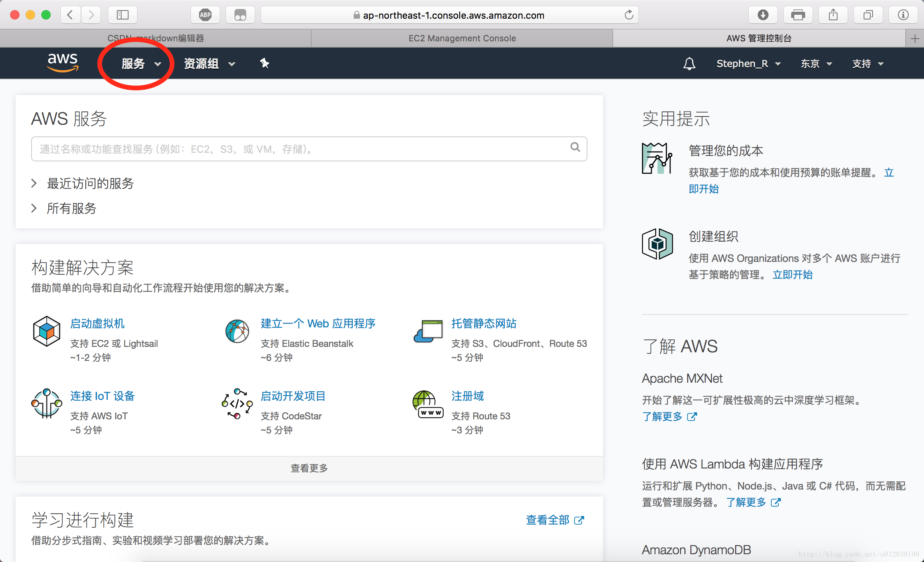The width and height of the screenshot is (924, 562).
Task: Open 建立一个 Web 应用程序 link
Action: 318,323
